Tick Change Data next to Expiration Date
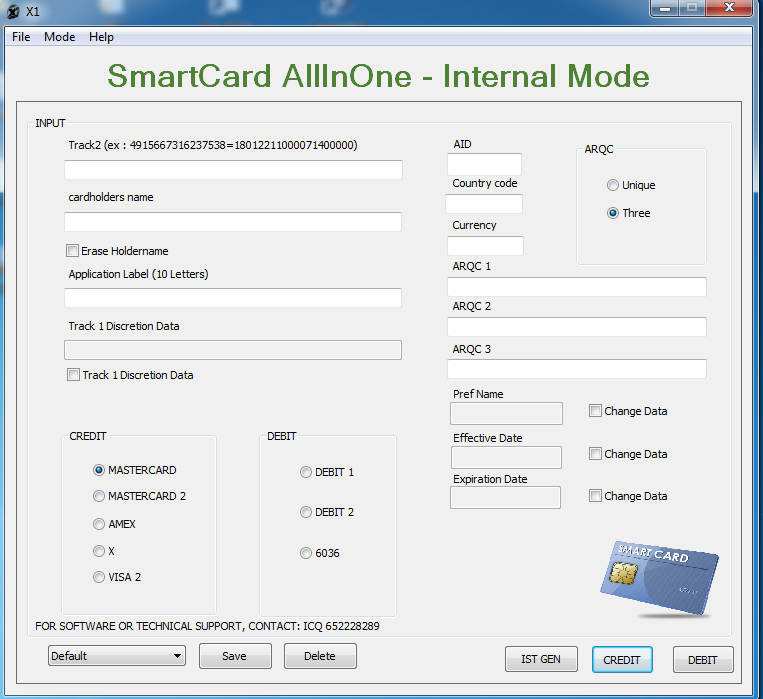763x699 pixels. pyautogui.click(x=595, y=496)
